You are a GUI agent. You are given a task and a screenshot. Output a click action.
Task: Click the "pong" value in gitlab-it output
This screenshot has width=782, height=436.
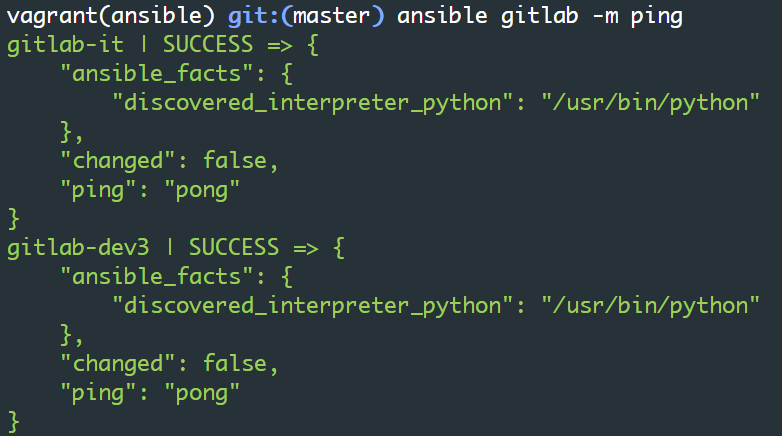coord(202,189)
